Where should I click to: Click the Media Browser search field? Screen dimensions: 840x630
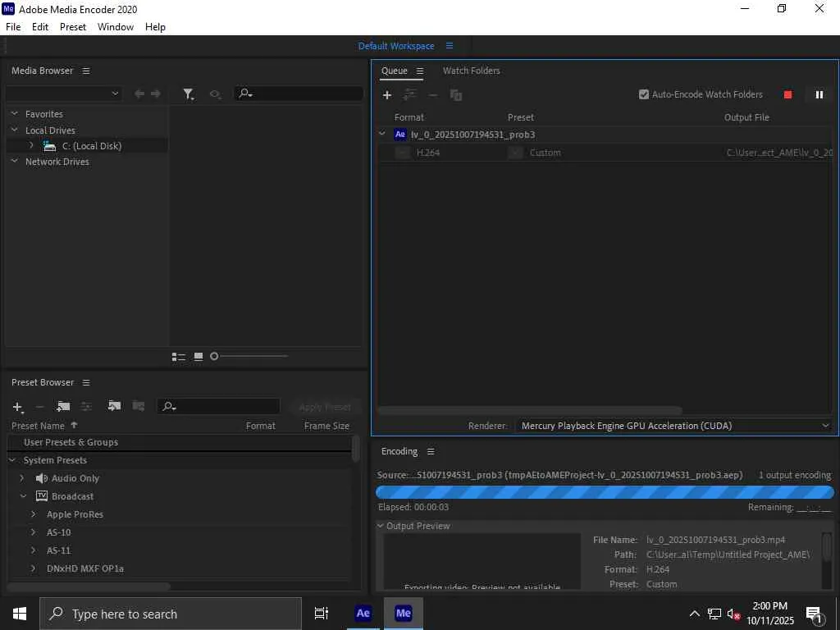tap(299, 94)
